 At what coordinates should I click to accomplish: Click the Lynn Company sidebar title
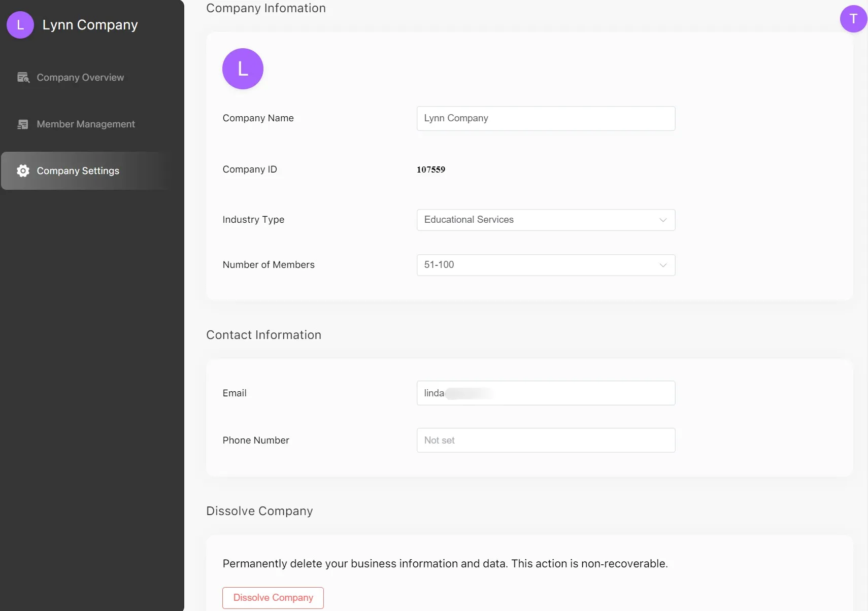90,25
